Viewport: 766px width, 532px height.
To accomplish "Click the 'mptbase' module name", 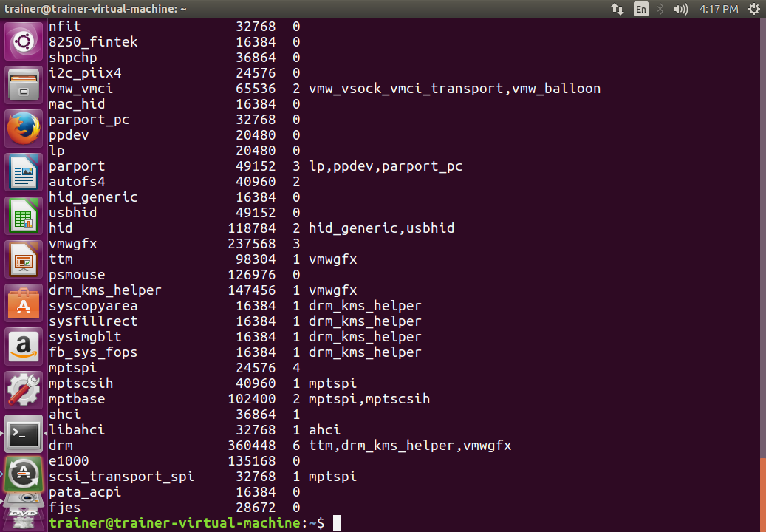I will (x=77, y=399).
